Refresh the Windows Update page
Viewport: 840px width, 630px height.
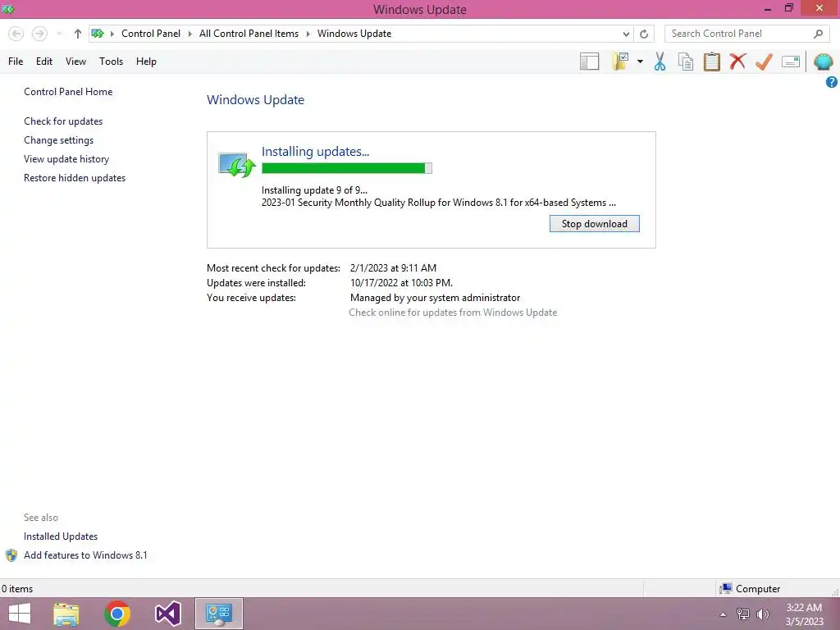point(644,34)
